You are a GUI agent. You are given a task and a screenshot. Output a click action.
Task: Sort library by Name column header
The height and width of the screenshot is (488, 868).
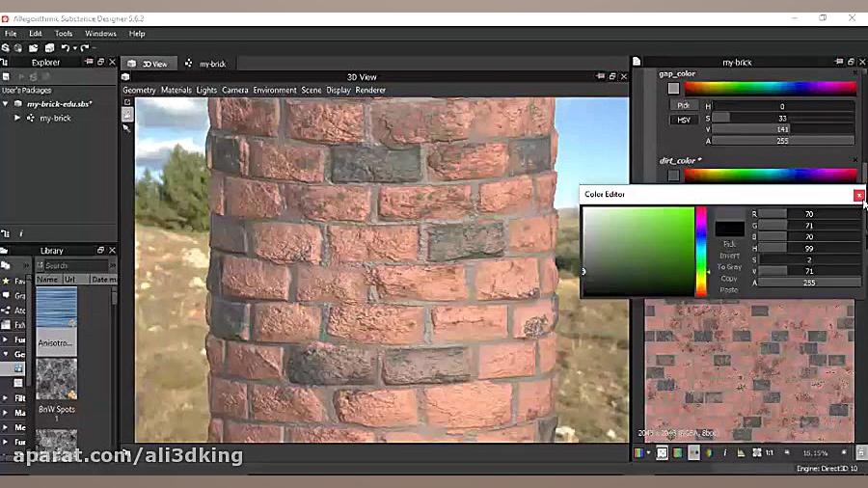tap(47, 280)
